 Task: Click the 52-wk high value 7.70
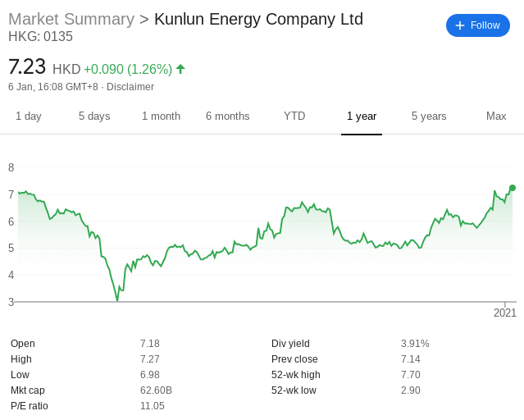(411, 375)
